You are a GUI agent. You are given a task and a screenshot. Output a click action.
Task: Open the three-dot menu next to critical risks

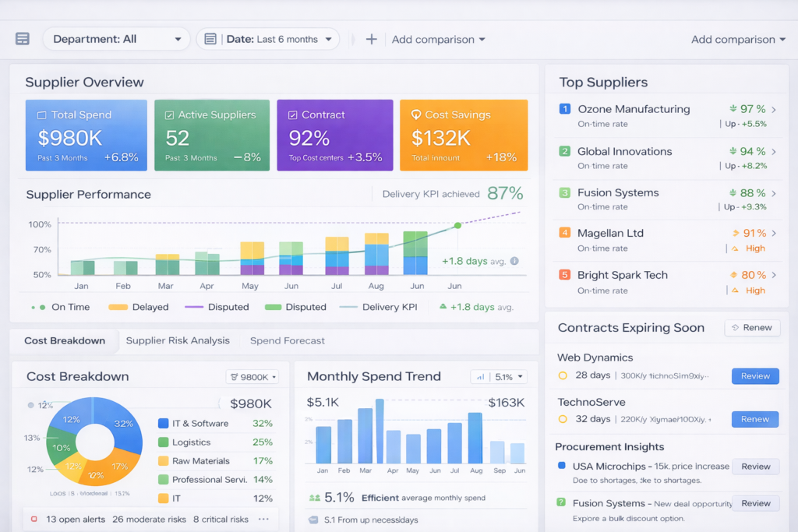click(263, 519)
